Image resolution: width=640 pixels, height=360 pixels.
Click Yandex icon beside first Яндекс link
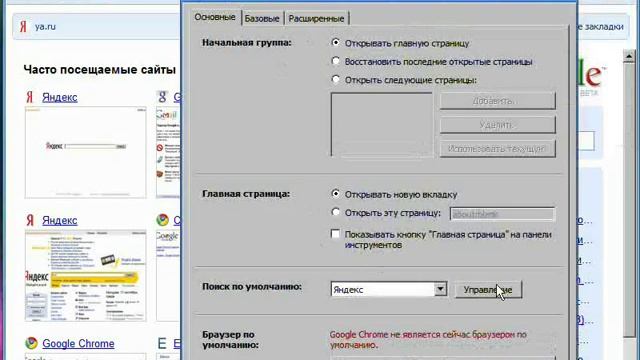(30, 97)
